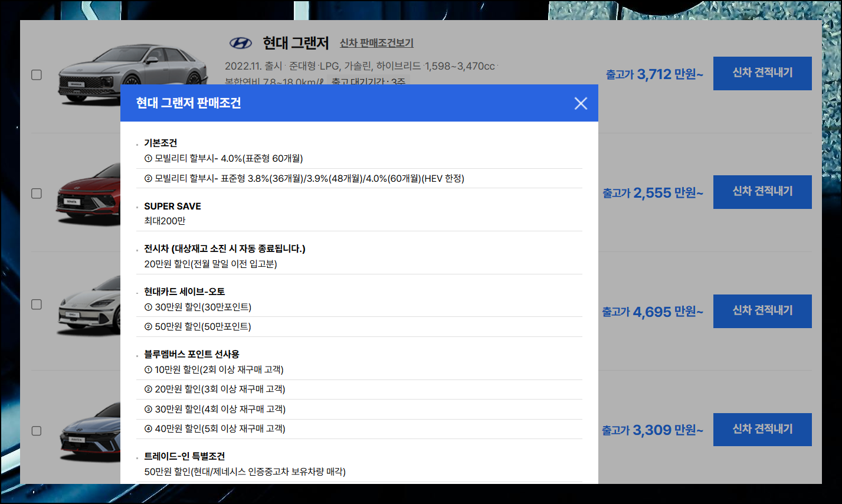Click 신차 견적내기 for the 2,555 만원 car
The width and height of the screenshot is (842, 504).
pyautogui.click(x=762, y=192)
